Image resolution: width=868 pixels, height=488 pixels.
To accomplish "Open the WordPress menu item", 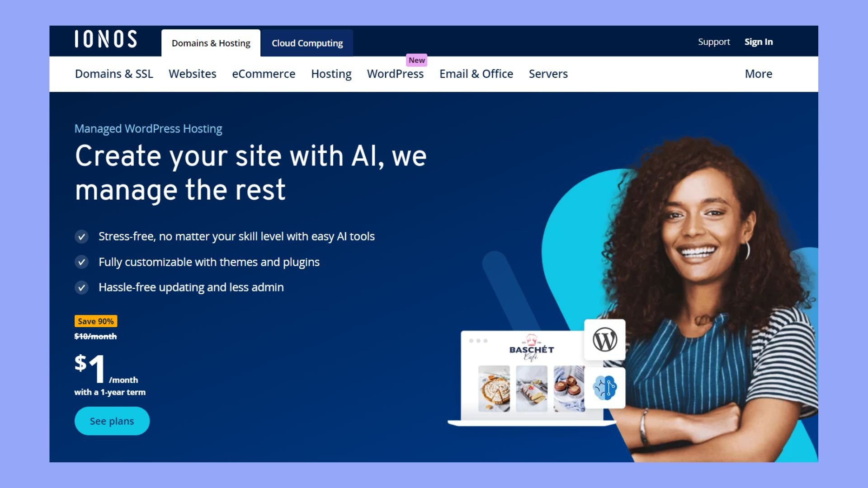I will click(395, 74).
